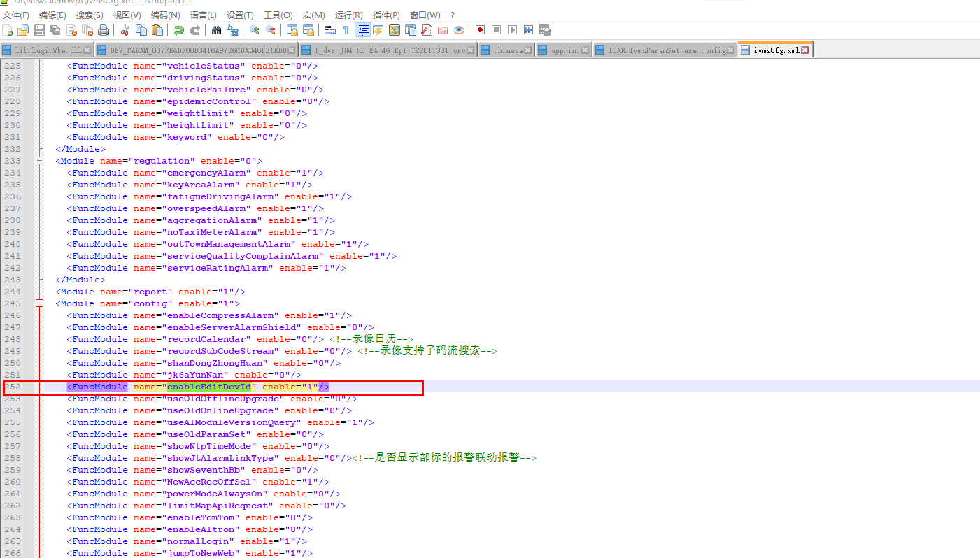The image size is (980, 558).
Task: Toggle Show All Characters pilcrow icon
Action: coord(346,30)
